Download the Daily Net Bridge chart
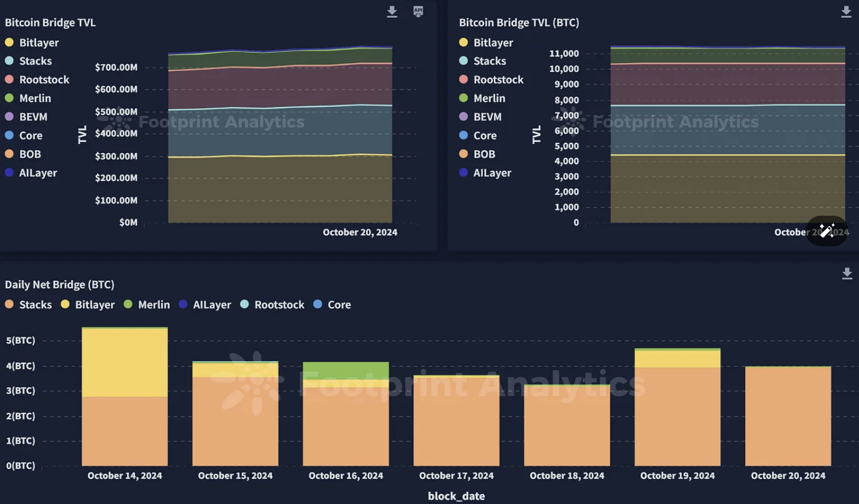The height and width of the screenshot is (504, 859). [847, 274]
